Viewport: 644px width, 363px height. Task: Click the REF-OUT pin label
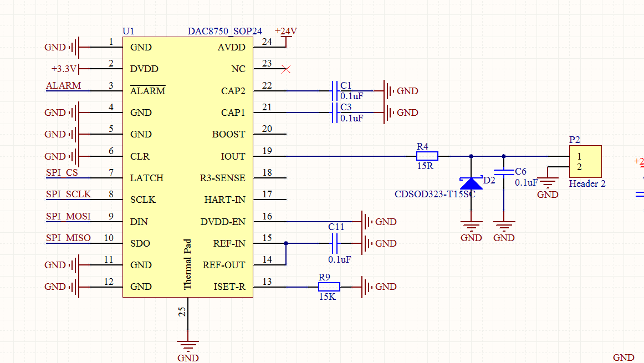(224, 265)
